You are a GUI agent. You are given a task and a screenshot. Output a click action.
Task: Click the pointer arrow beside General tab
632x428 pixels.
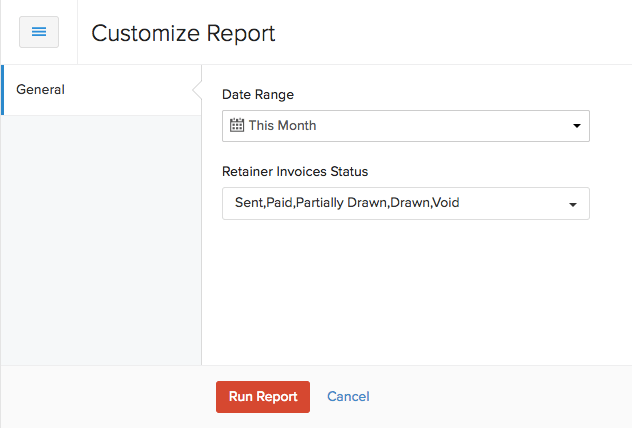197,90
